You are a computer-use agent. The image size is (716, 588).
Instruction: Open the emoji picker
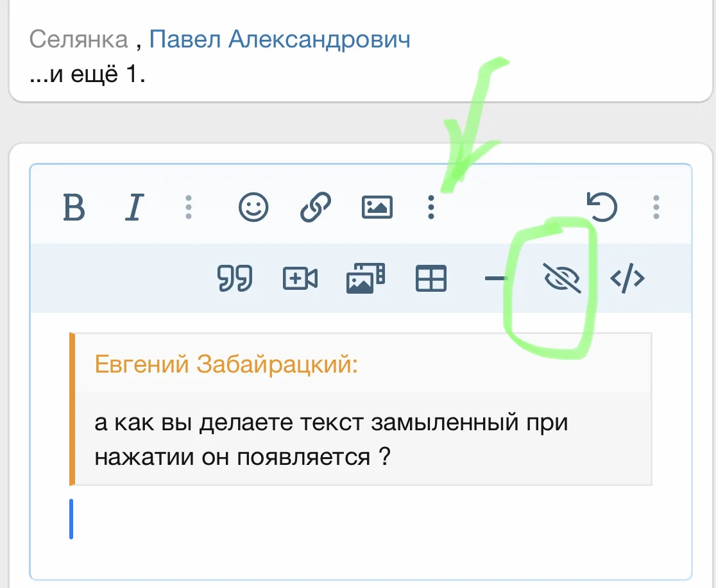253,208
